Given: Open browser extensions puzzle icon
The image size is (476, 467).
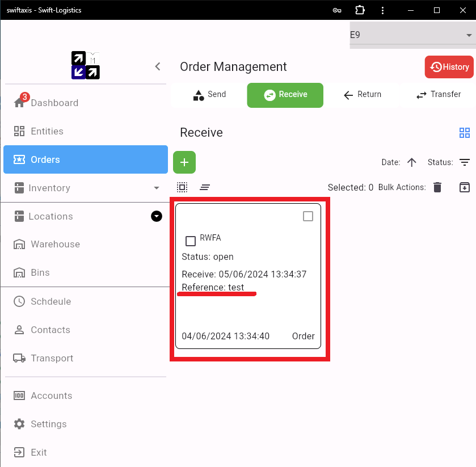Looking at the screenshot, I should (x=360, y=10).
